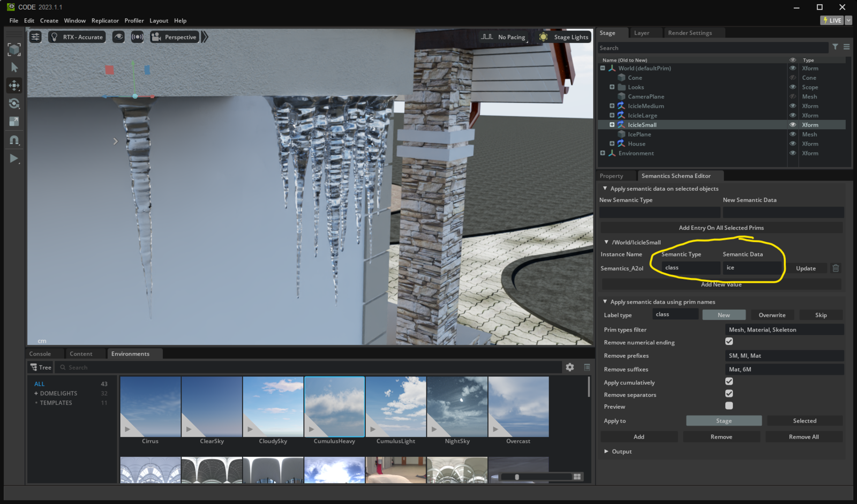Switch to the Render Settings tab
This screenshot has width=857, height=504.
coord(690,33)
